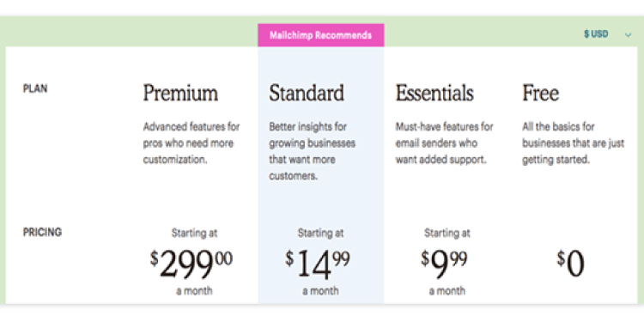Click the chevron beside $ USD
The height and width of the screenshot is (322, 644).
pyautogui.click(x=628, y=35)
